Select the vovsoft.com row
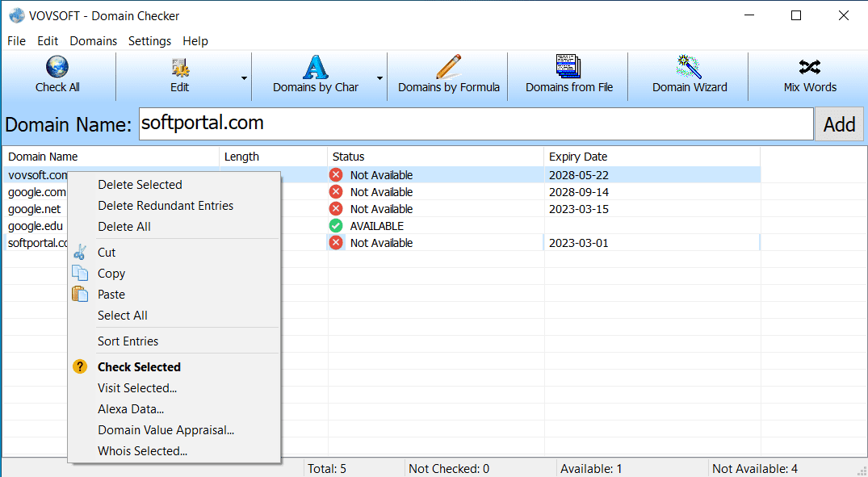This screenshot has width=868, height=477. (x=381, y=175)
